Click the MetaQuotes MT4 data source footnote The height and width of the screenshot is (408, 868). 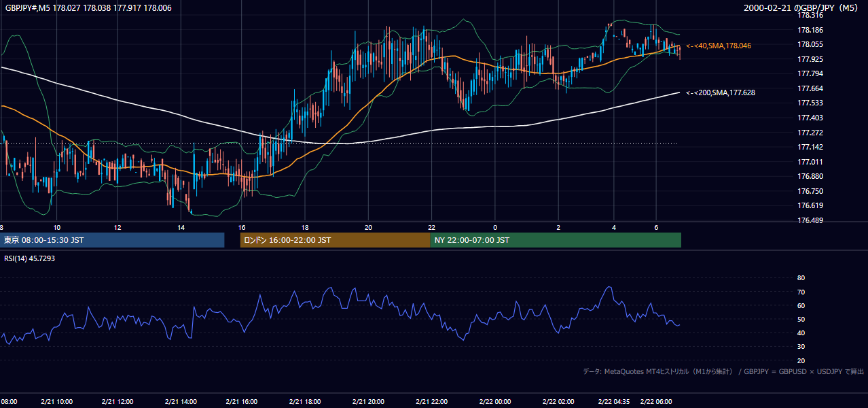(723, 371)
